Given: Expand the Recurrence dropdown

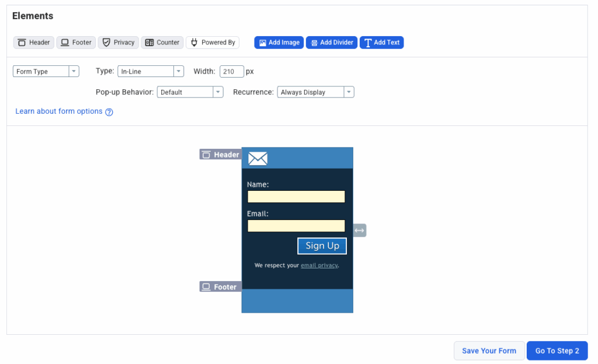Looking at the screenshot, I should 315,92.
